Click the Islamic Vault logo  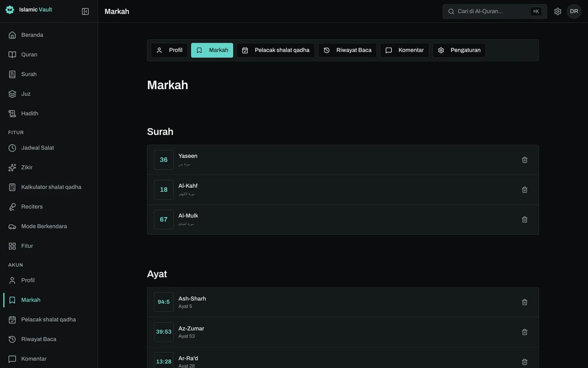point(29,10)
